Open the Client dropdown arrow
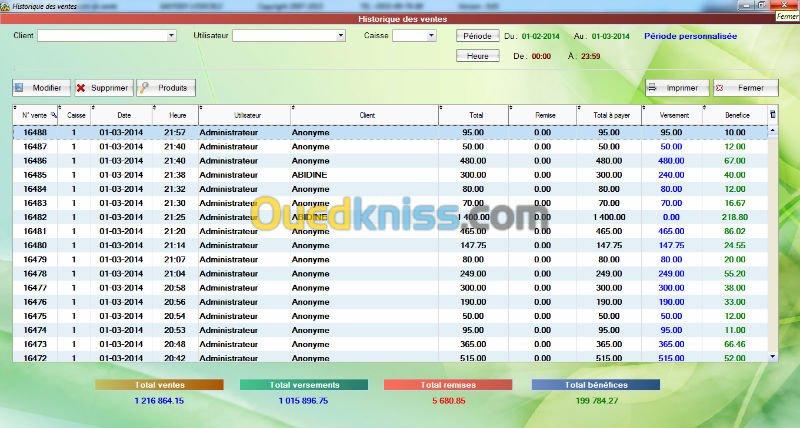This screenshot has height=428, width=800. (x=171, y=36)
